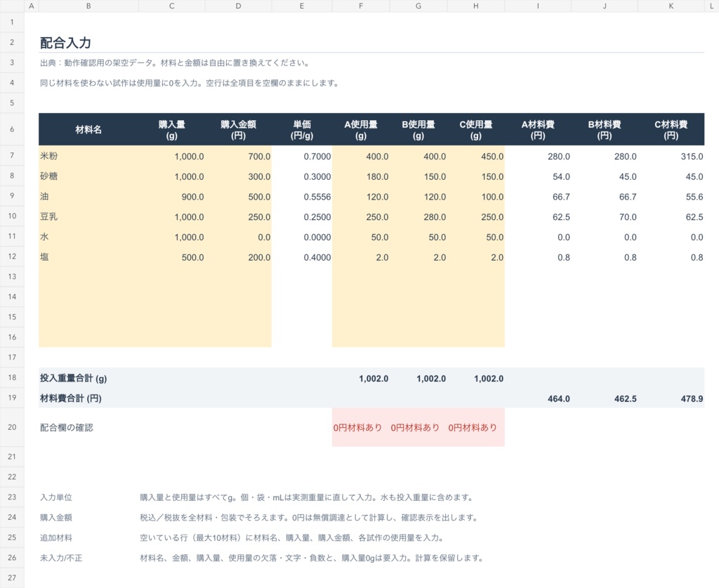Click 水 purchase amount 0.0
The height and width of the screenshot is (588, 719).
coord(239,237)
